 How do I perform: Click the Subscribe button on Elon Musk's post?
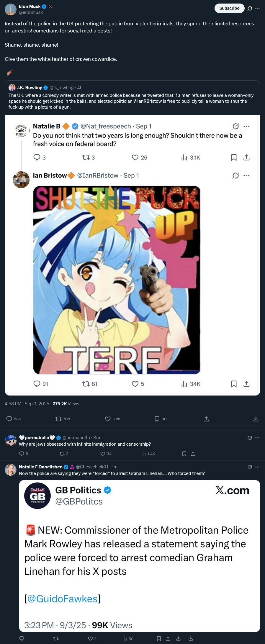point(229,8)
